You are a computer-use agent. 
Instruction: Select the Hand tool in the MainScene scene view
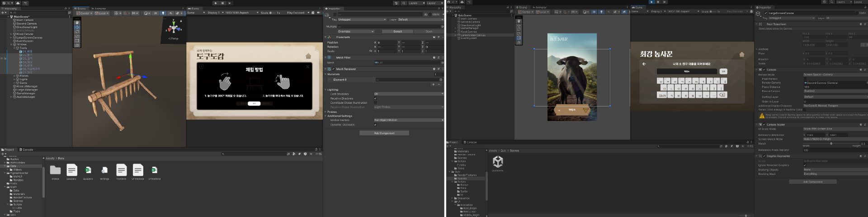(77, 22)
